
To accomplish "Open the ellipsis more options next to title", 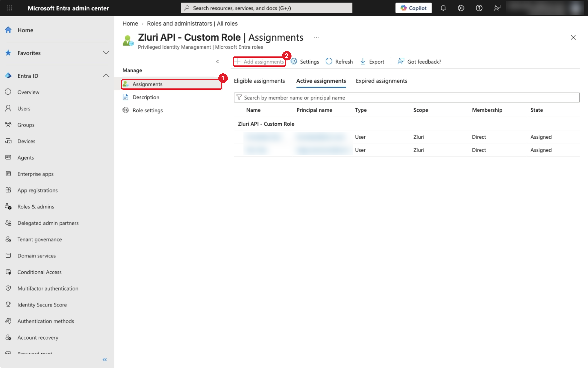I will (316, 37).
